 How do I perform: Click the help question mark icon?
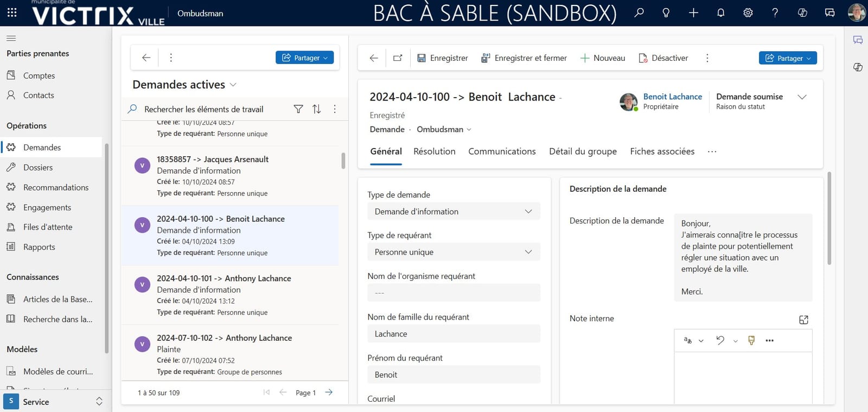[775, 12]
